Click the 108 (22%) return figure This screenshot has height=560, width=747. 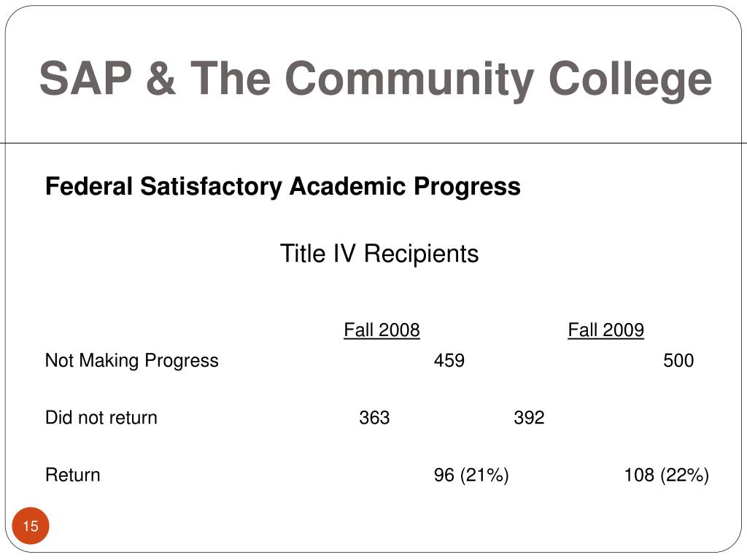[667, 475]
